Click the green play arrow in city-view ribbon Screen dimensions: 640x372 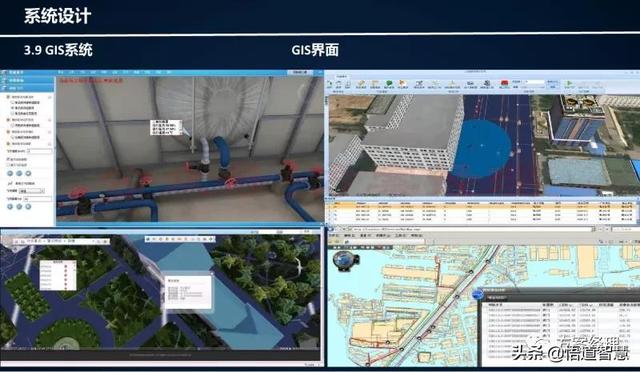click(x=569, y=83)
